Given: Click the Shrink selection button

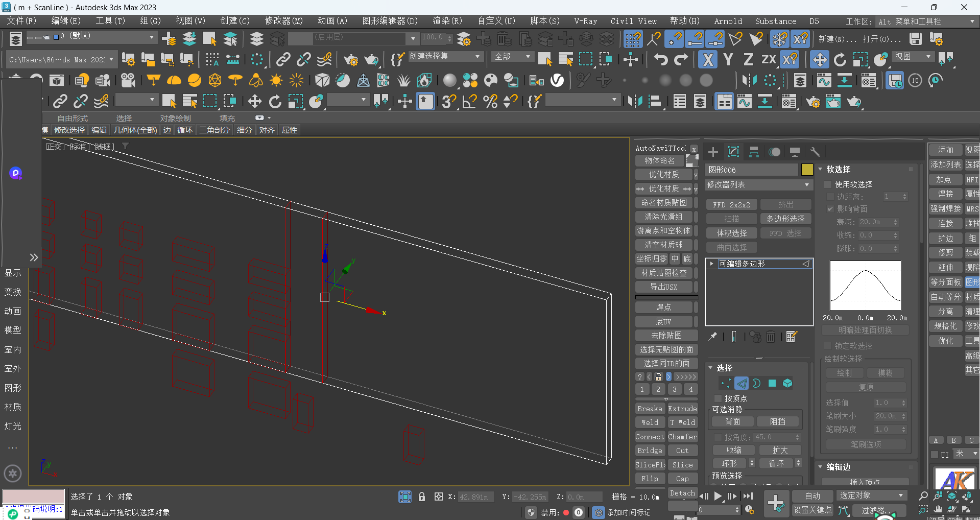Looking at the screenshot, I should click(x=734, y=450).
